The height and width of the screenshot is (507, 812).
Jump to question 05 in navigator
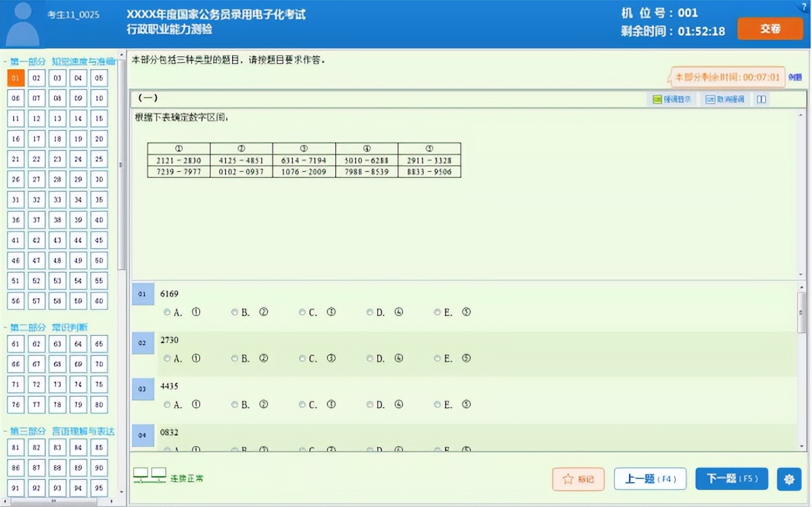click(99, 78)
